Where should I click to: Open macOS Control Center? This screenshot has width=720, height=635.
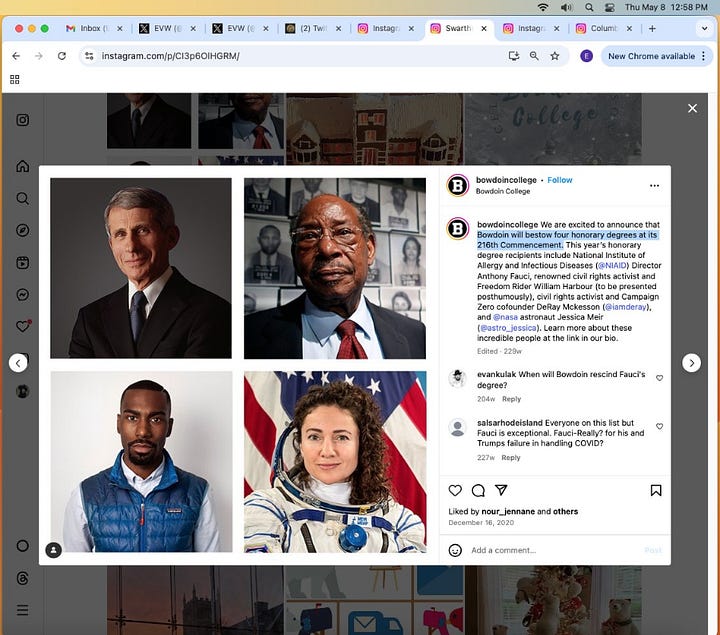tap(610, 7)
